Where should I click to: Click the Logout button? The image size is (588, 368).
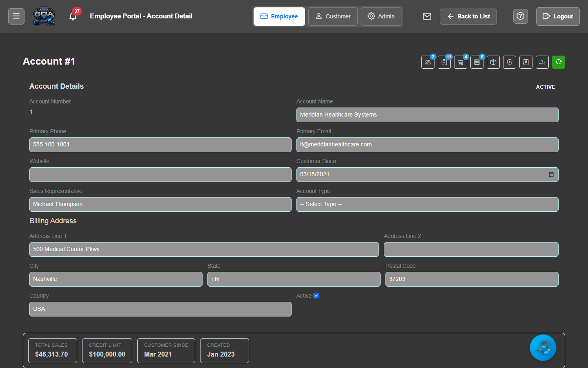pyautogui.click(x=557, y=16)
